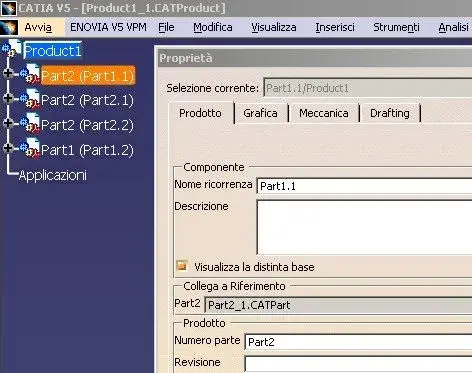Select Part2 (Part1.1) in the tree
472x373 pixels.
click(88, 76)
